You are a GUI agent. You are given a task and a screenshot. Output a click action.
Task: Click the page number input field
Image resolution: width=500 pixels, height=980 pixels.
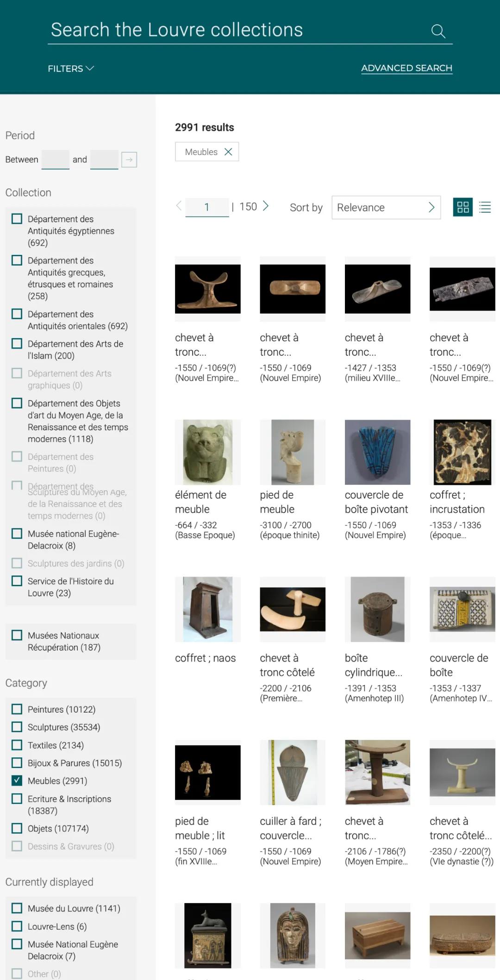(x=207, y=207)
